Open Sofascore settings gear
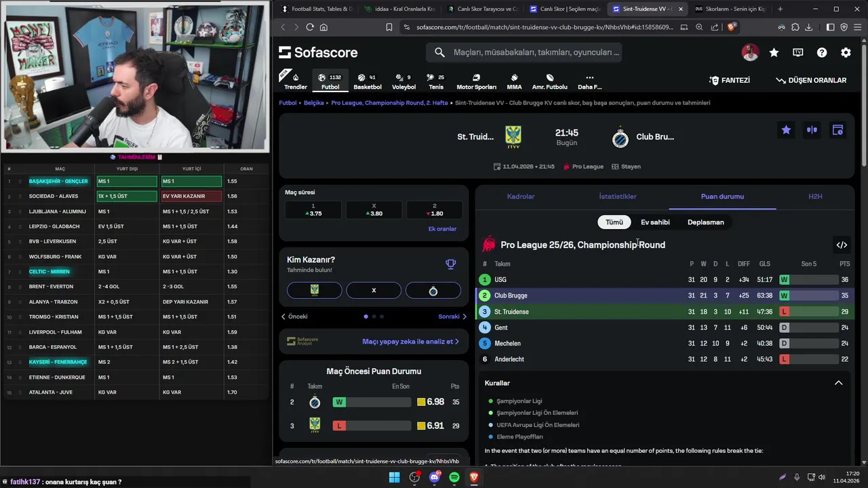Viewport: 868px width, 488px height. [x=846, y=52]
